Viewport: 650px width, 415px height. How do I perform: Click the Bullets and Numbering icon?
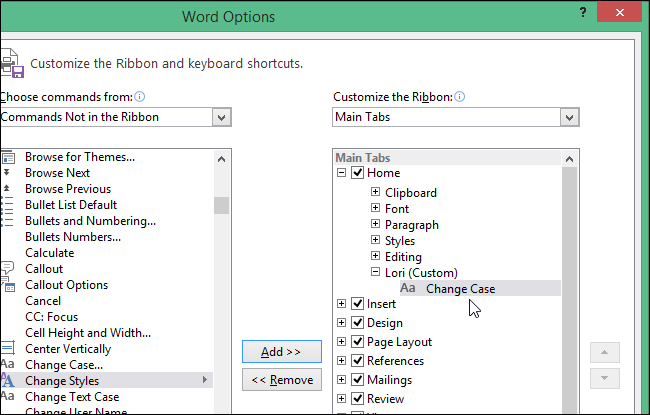(7, 221)
